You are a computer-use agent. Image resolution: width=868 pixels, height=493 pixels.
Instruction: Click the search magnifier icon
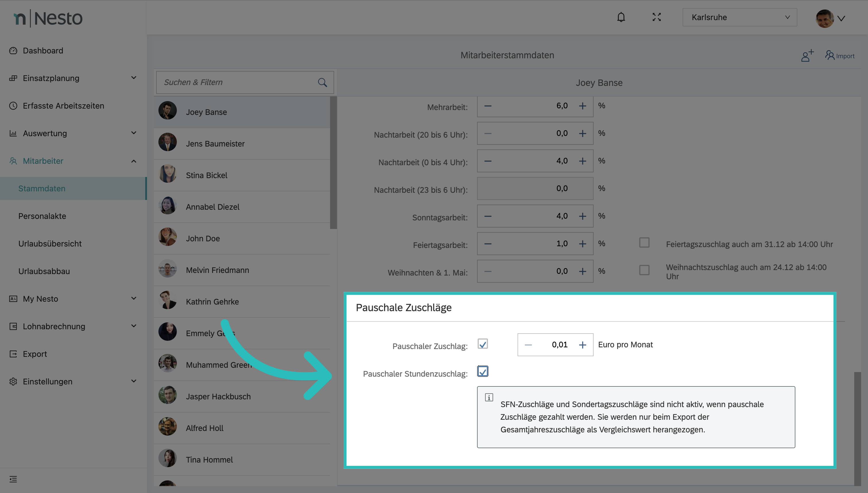pos(322,82)
